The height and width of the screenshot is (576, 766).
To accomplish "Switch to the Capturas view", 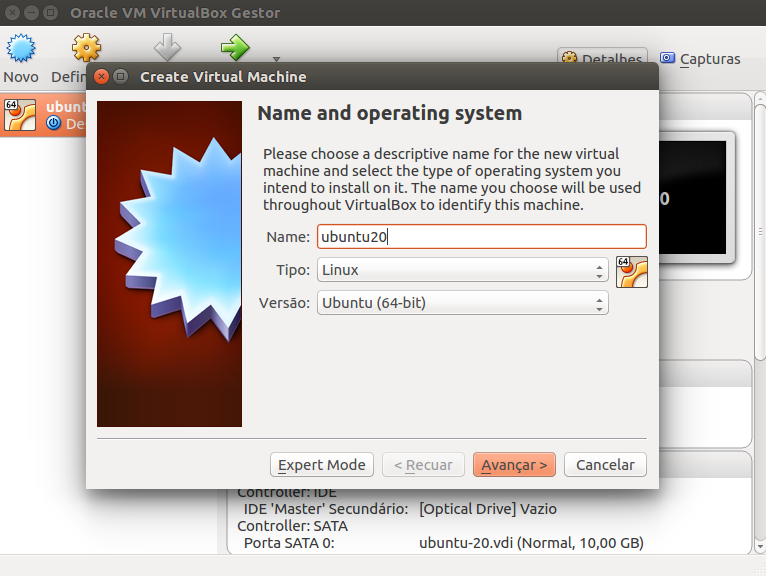I will [700, 59].
